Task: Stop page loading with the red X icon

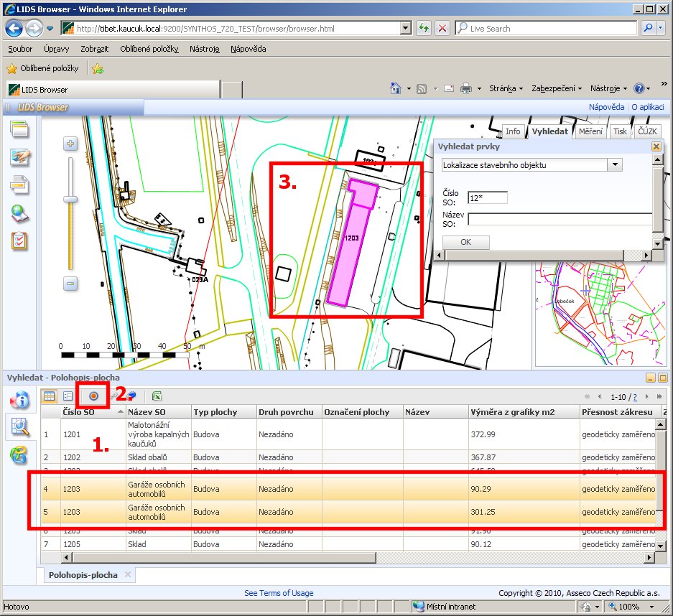Action: pos(442,28)
